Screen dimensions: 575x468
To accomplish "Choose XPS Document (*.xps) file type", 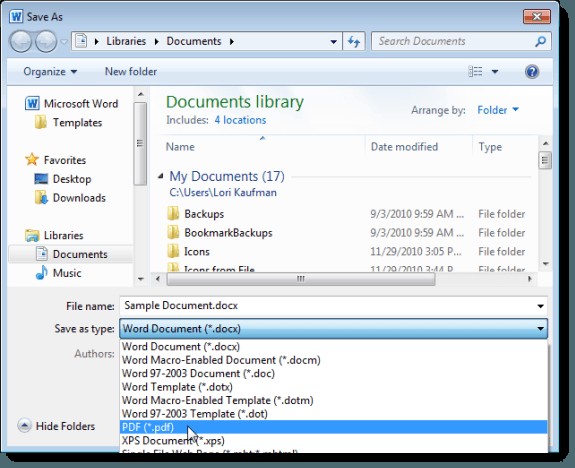I will [x=333, y=440].
